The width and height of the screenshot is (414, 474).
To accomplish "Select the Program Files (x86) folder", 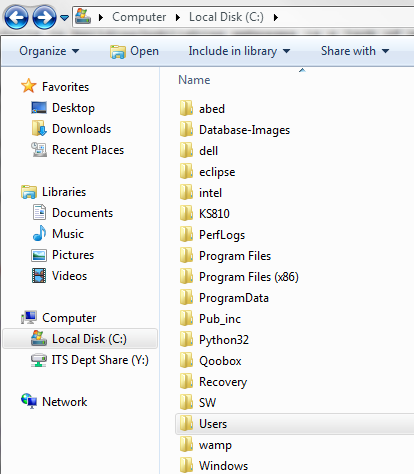I will [249, 277].
